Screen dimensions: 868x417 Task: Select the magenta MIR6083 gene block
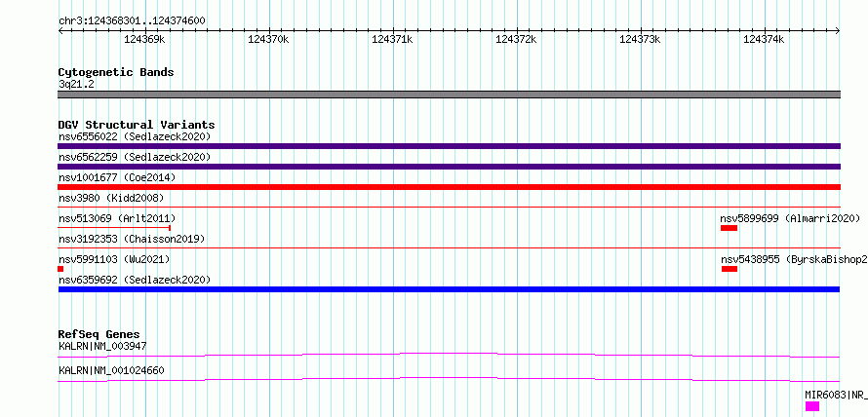pyautogui.click(x=812, y=406)
